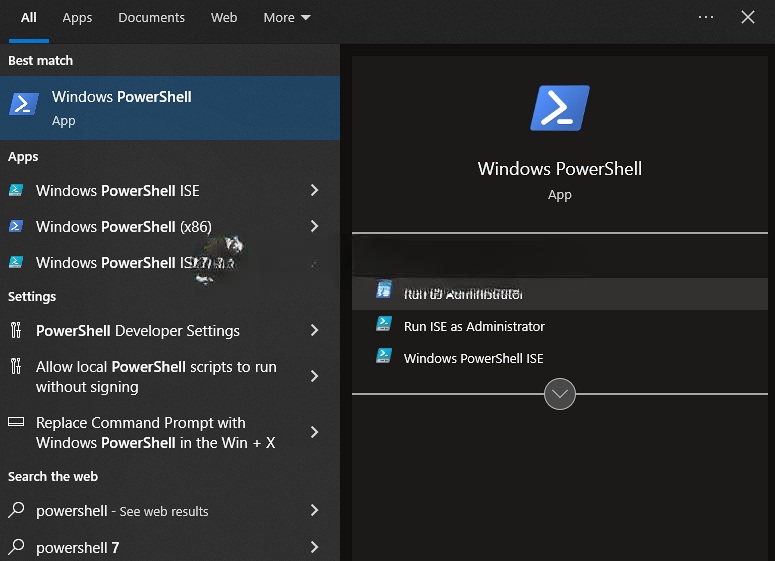Open arrow next to 'powershell - See web results'
The image size is (775, 561).
(x=314, y=511)
